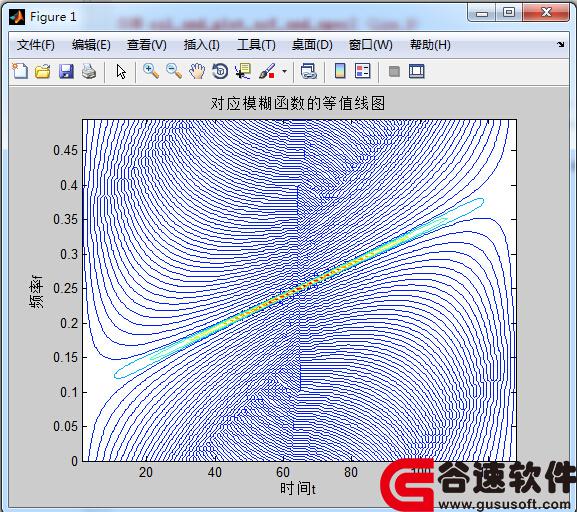
Task: Click the x-axis tick label 40
Action: [x=215, y=472]
